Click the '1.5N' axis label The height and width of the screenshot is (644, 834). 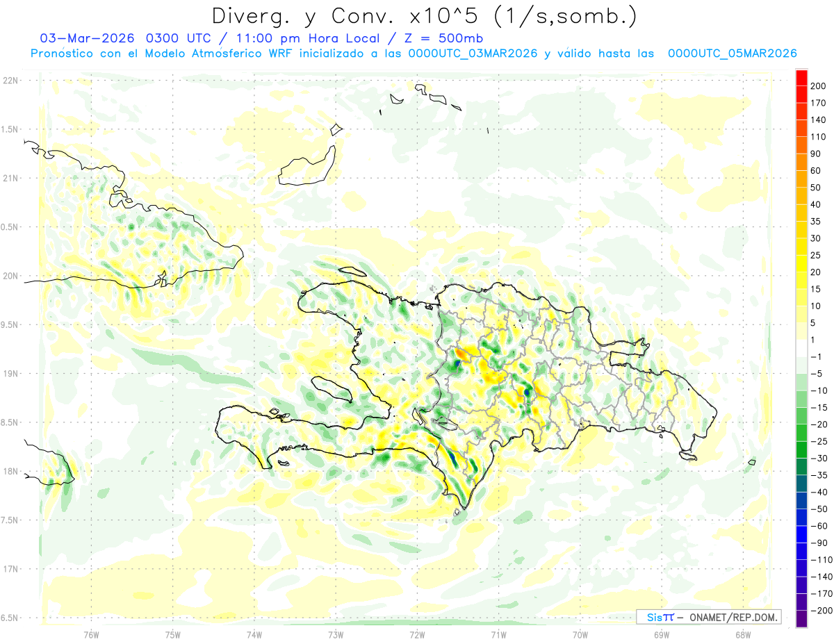pyautogui.click(x=10, y=129)
